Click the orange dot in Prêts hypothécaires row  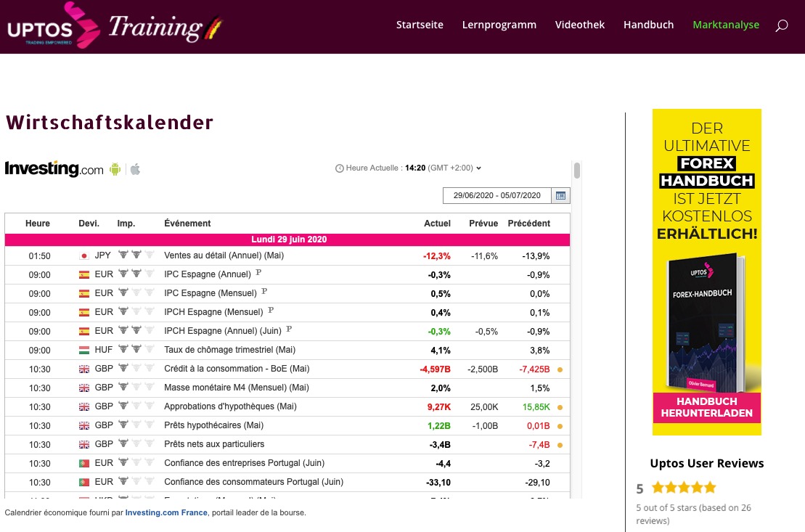pos(560,426)
